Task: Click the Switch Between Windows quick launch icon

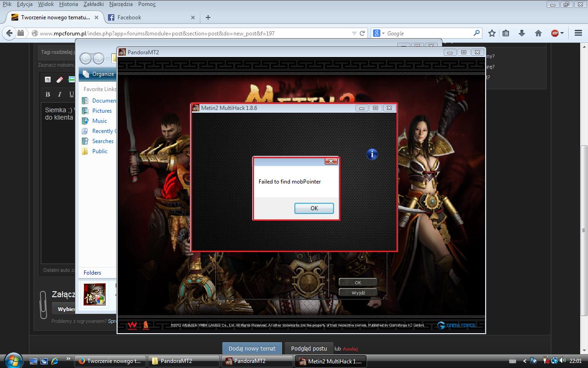Action: (45, 361)
